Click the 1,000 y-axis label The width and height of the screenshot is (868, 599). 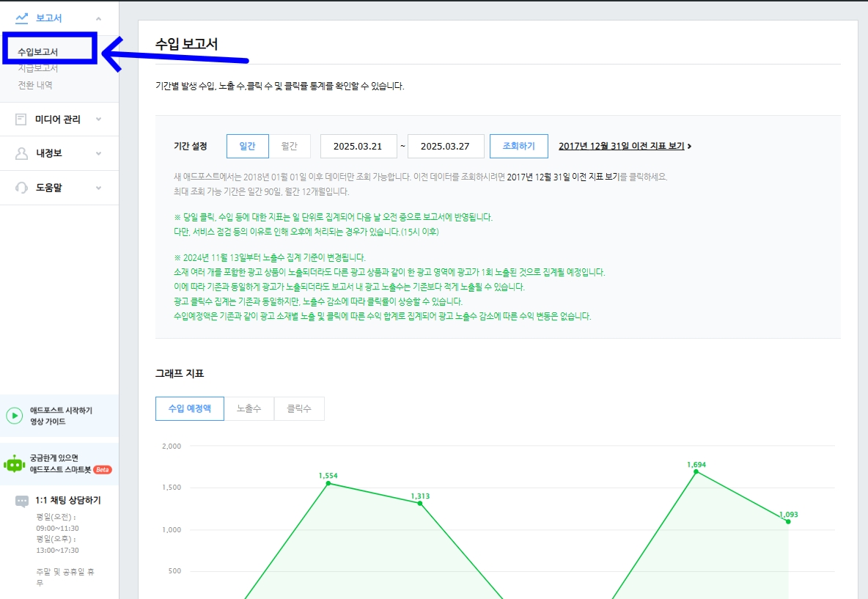[x=172, y=530]
